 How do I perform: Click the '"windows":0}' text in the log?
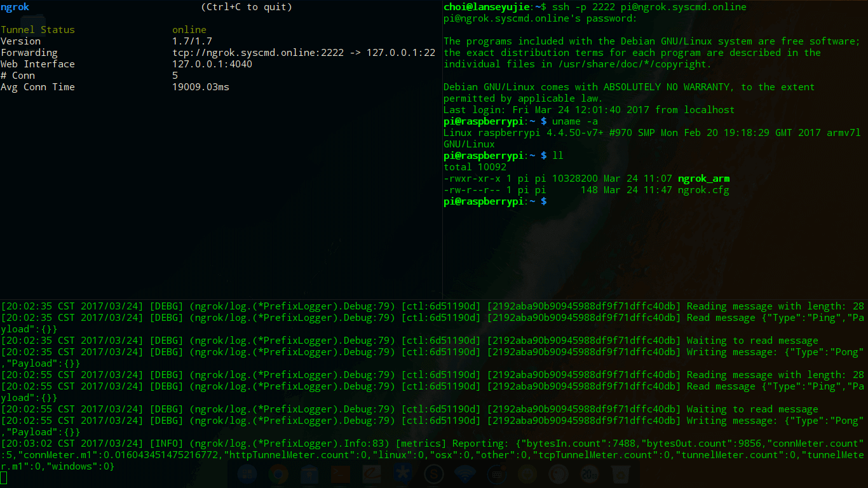[81, 466]
